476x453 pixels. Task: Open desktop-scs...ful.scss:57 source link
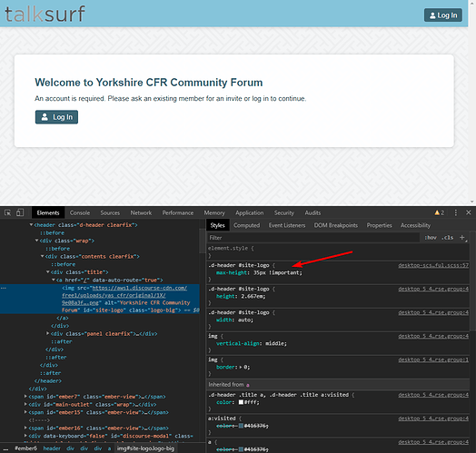tap(433, 265)
